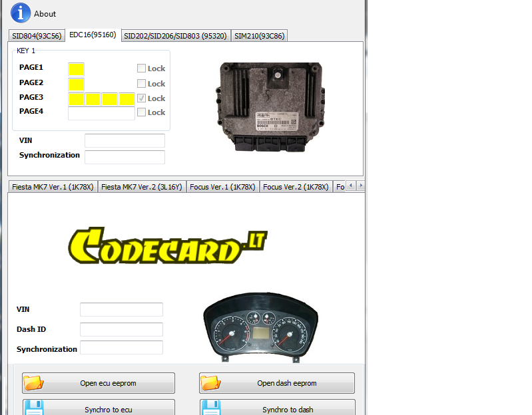Click floppy disk icon on Synchro to dash
Image resolution: width=532 pixels, height=415 pixels.
pyautogui.click(x=210, y=408)
